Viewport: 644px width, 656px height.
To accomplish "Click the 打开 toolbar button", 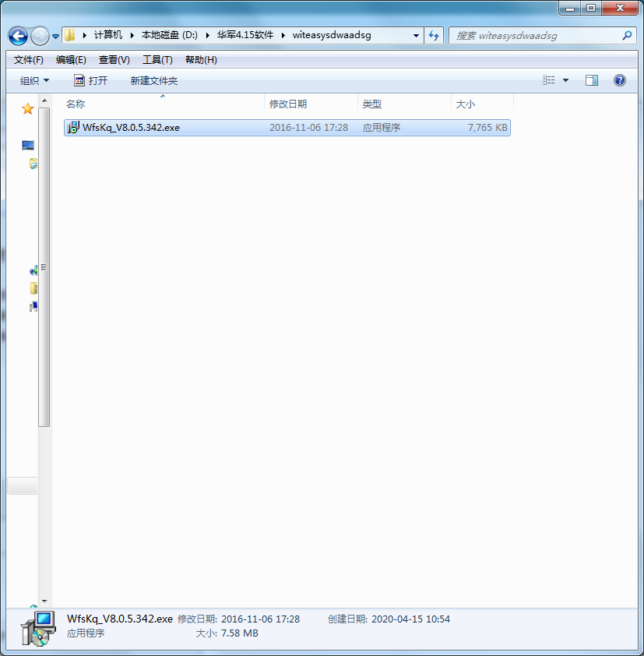I will [91, 80].
